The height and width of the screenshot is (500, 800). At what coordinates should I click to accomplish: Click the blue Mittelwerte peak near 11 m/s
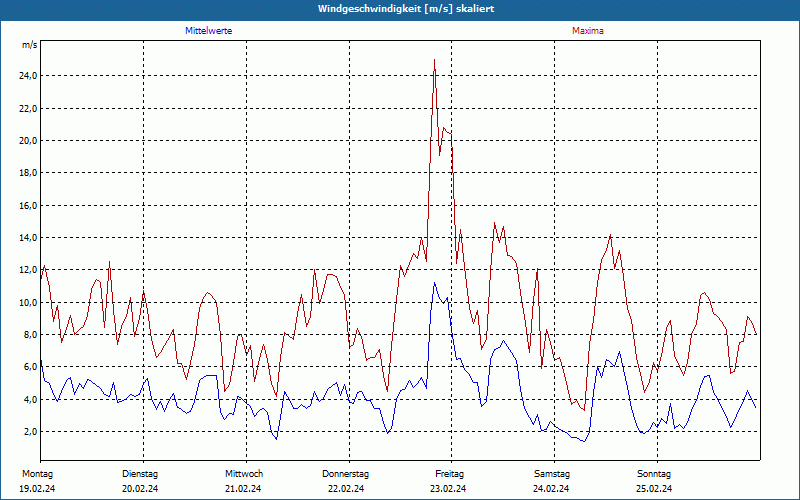(x=435, y=283)
